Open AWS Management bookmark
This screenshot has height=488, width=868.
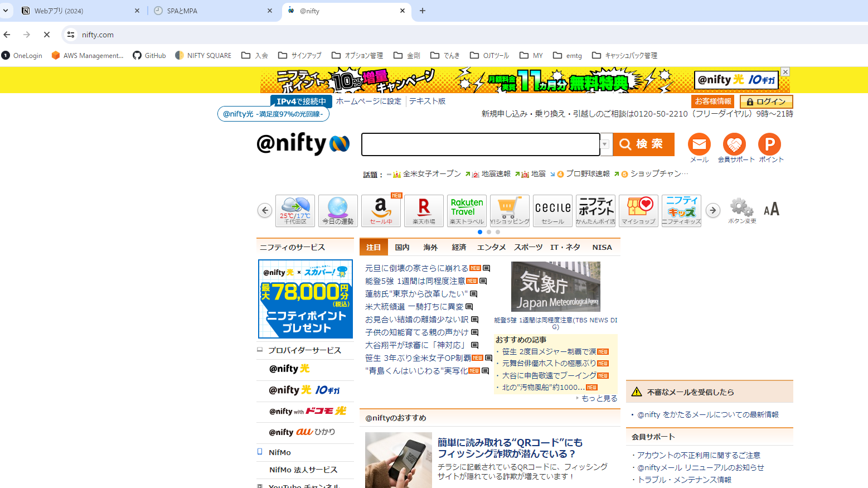88,55
